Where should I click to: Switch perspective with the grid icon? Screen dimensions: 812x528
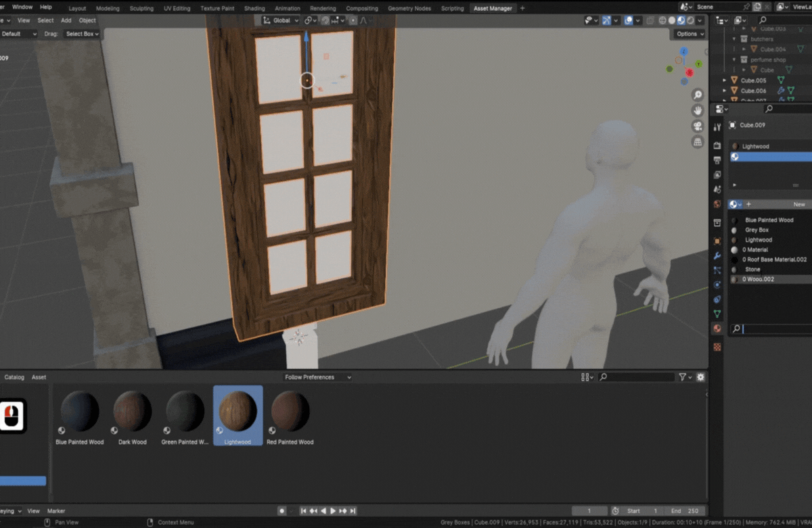coord(698,142)
